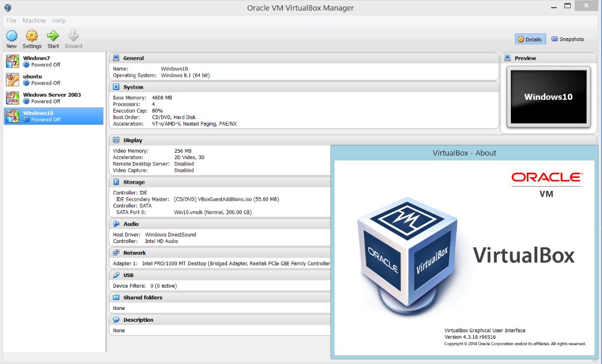Viewport: 602px width, 364px height.
Task: Open the Shared folders header link
Action: (x=142, y=297)
